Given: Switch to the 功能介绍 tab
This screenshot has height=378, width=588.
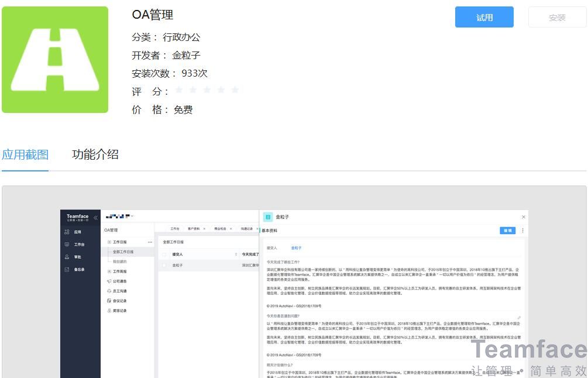Looking at the screenshot, I should click(x=96, y=154).
